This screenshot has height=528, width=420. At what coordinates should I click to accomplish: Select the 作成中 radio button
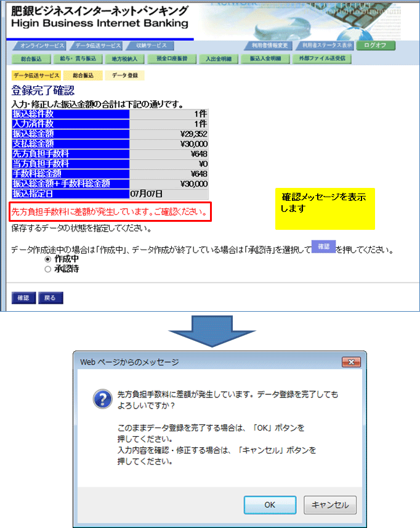coord(48,259)
